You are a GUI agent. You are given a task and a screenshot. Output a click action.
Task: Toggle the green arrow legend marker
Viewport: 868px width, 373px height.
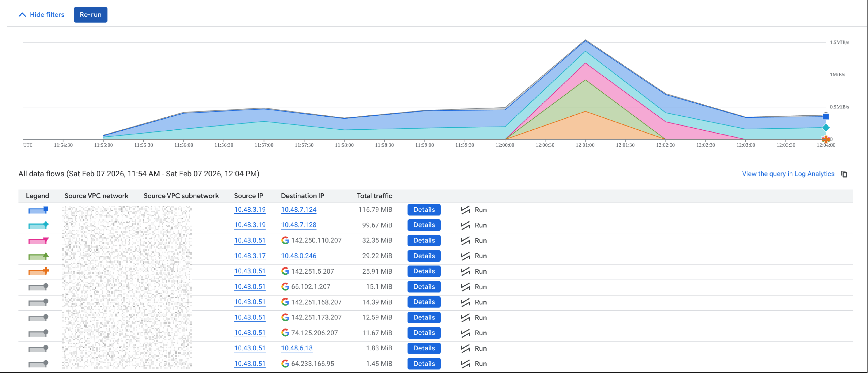(38, 256)
